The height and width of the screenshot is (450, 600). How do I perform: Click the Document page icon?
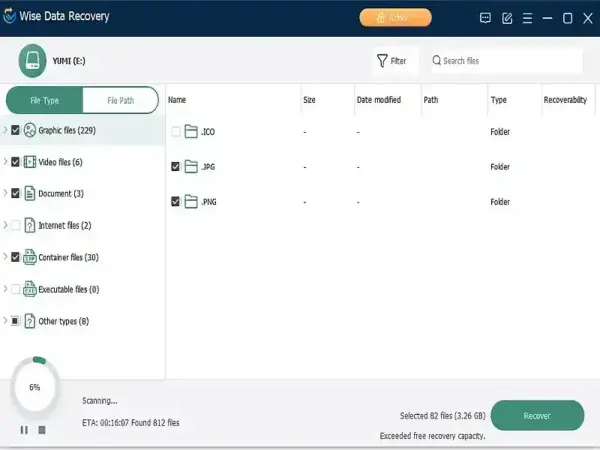point(30,193)
